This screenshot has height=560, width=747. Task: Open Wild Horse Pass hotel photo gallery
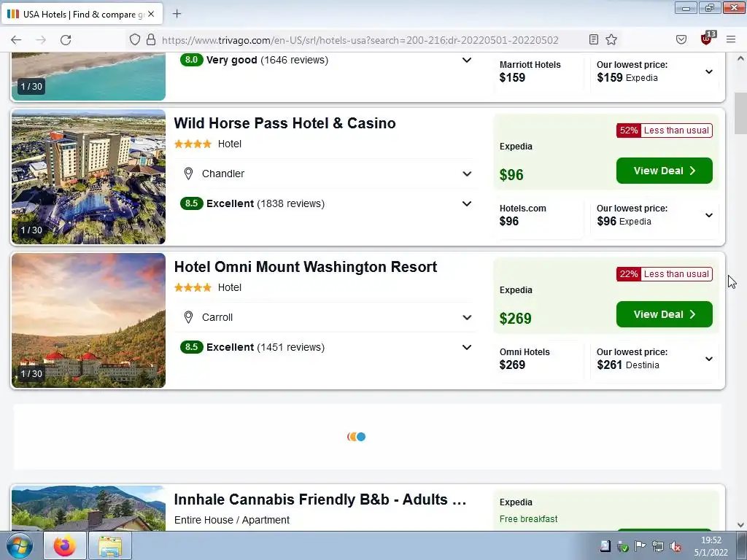click(x=88, y=177)
